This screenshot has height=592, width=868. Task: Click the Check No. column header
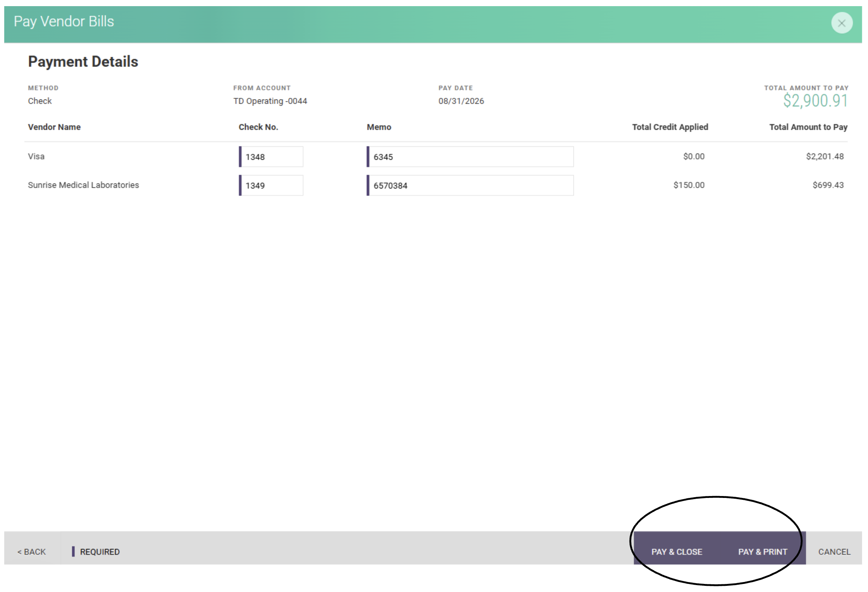[258, 127]
